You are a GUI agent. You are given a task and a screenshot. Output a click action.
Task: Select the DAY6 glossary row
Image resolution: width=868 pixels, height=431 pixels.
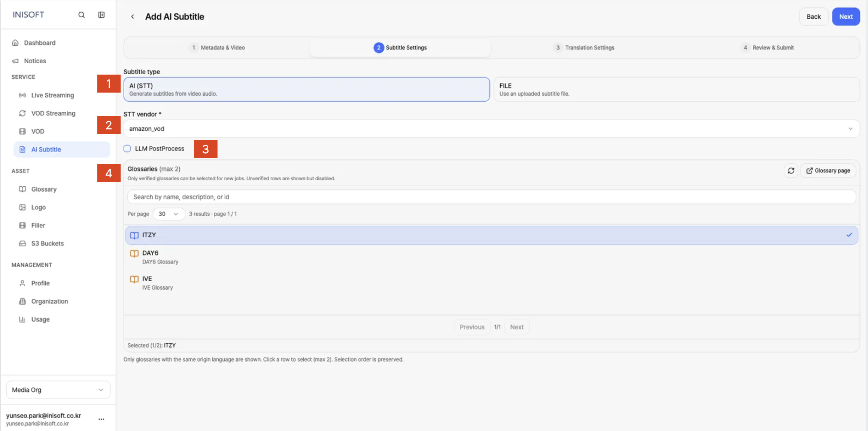491,257
